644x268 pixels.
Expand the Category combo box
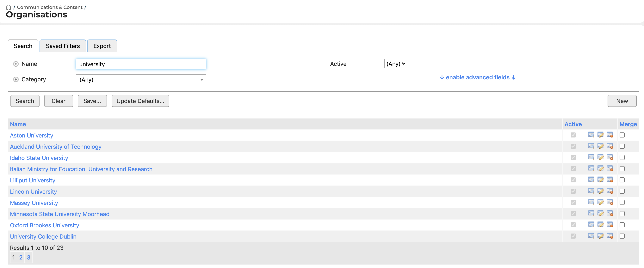[141, 80]
